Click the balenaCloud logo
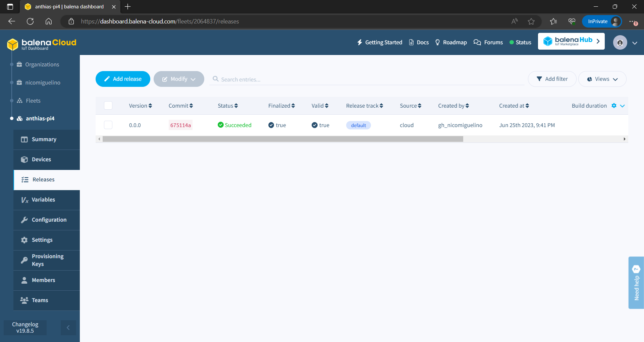644x342 pixels. (42, 44)
